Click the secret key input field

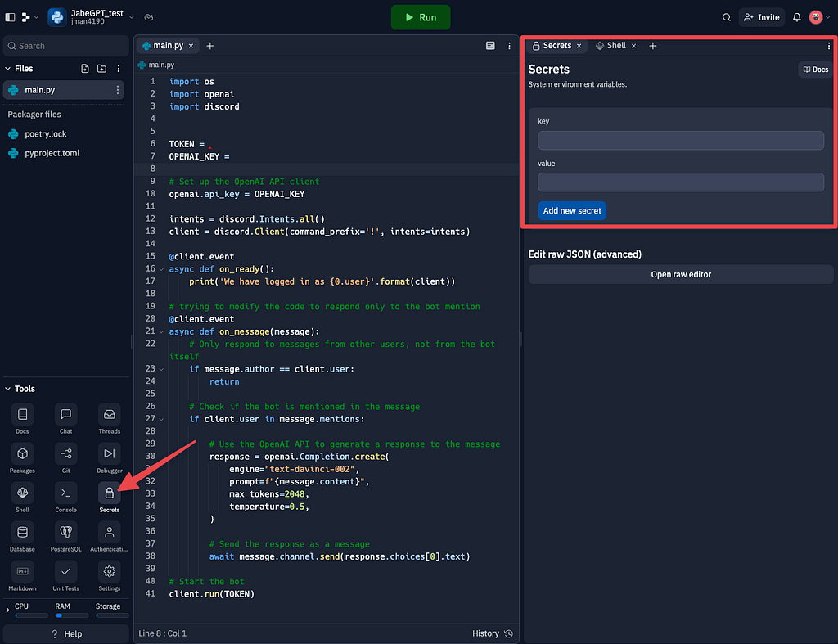pos(680,141)
